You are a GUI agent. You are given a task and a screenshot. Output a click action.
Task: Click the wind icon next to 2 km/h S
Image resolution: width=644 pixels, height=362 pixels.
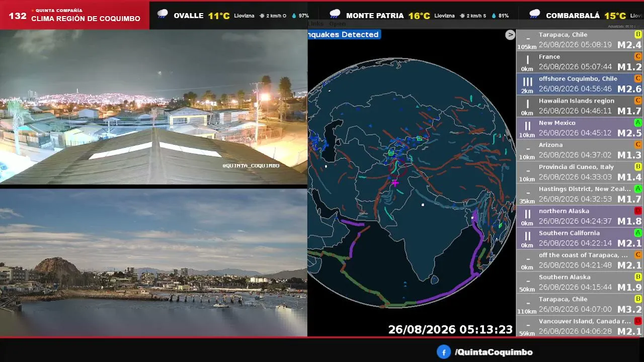coord(462,16)
